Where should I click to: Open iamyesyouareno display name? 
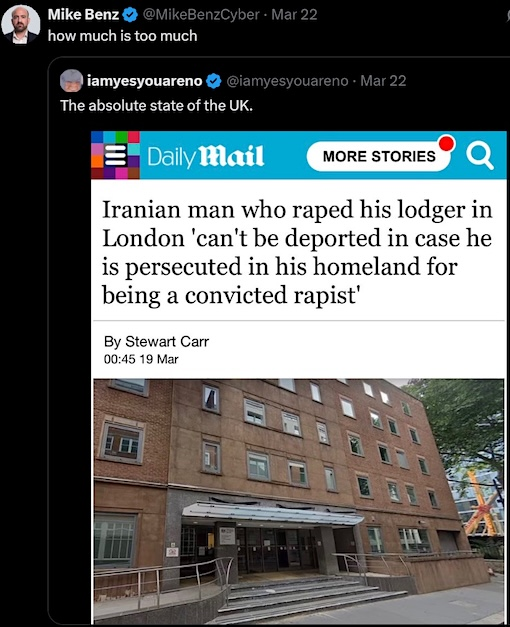[x=145, y=81]
